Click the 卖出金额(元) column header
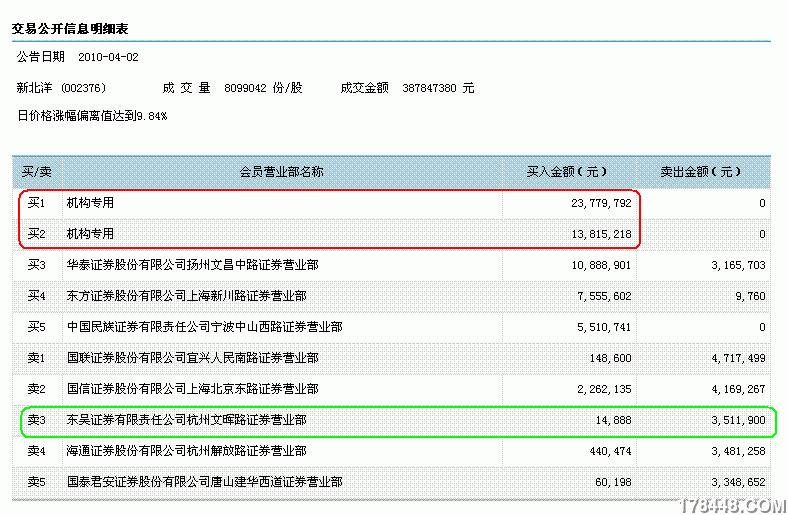Screen dimensions: 788x515 (701, 172)
